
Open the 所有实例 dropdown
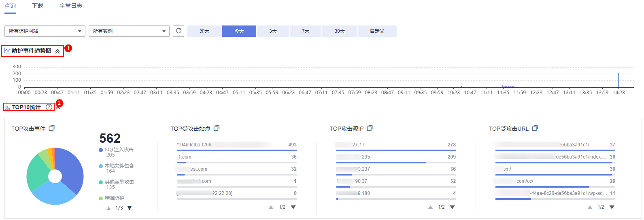pos(129,31)
